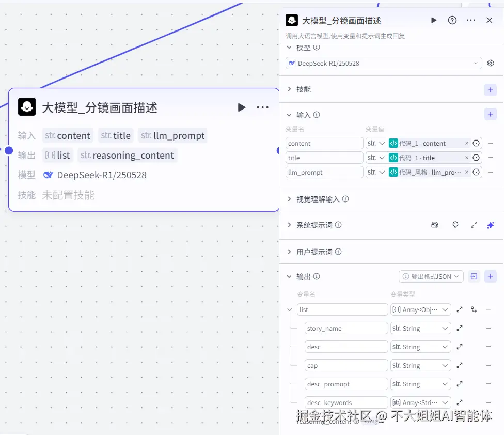
Task: Add a skill with the 技能 + button
Action: pyautogui.click(x=490, y=89)
